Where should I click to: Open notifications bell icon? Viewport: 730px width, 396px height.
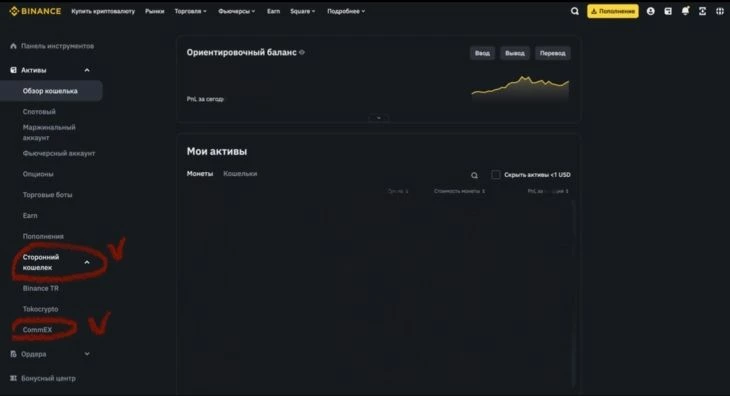coord(685,11)
